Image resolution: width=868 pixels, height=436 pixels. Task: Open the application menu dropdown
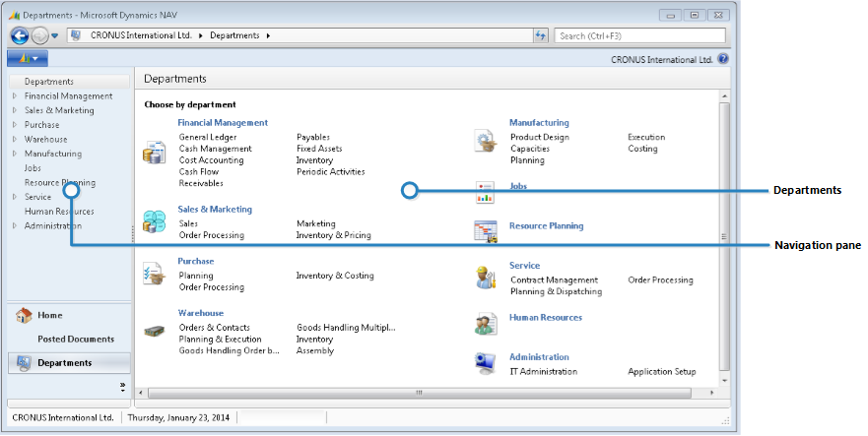28,59
